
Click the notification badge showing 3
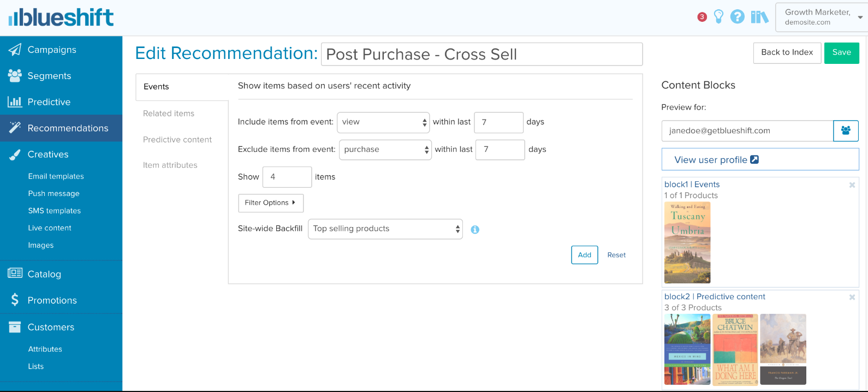(x=702, y=17)
